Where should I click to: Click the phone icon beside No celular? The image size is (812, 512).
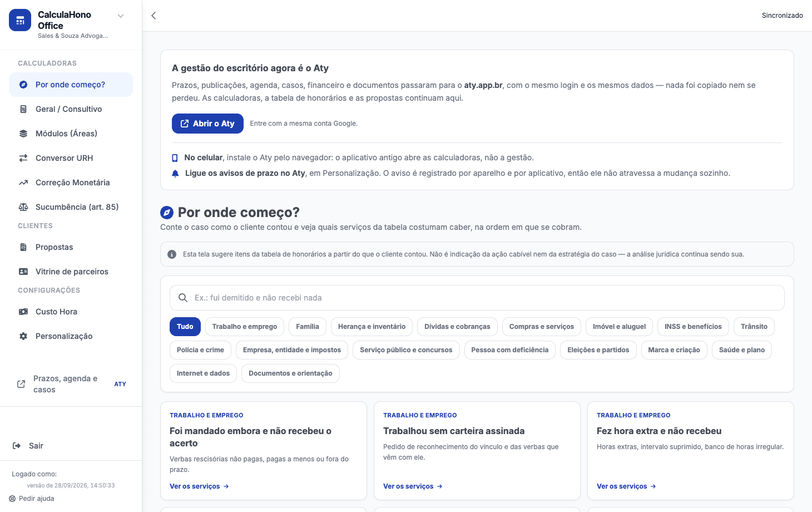click(175, 158)
